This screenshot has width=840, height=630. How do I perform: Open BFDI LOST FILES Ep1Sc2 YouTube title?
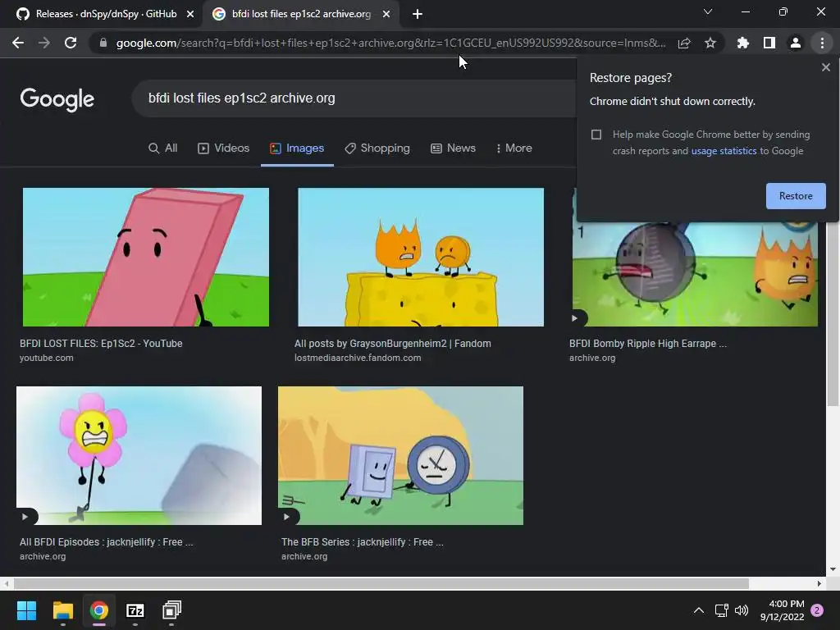[101, 344]
